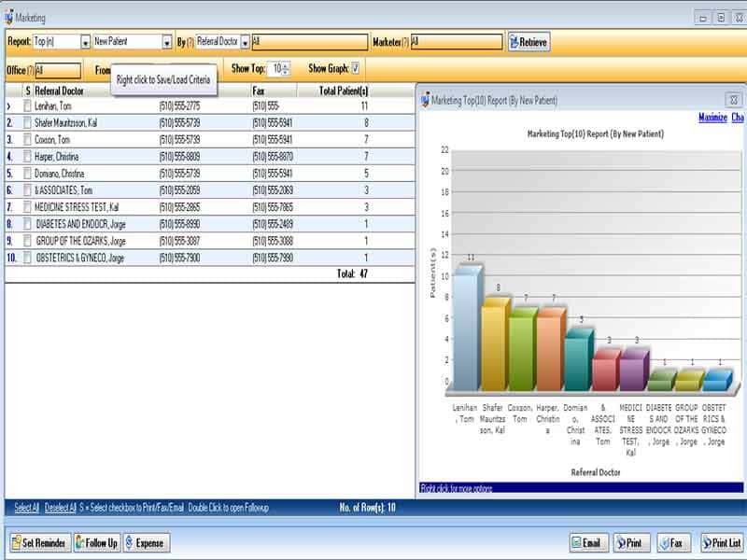Toggle the Show Graph checkbox
747x560 pixels.
point(356,68)
